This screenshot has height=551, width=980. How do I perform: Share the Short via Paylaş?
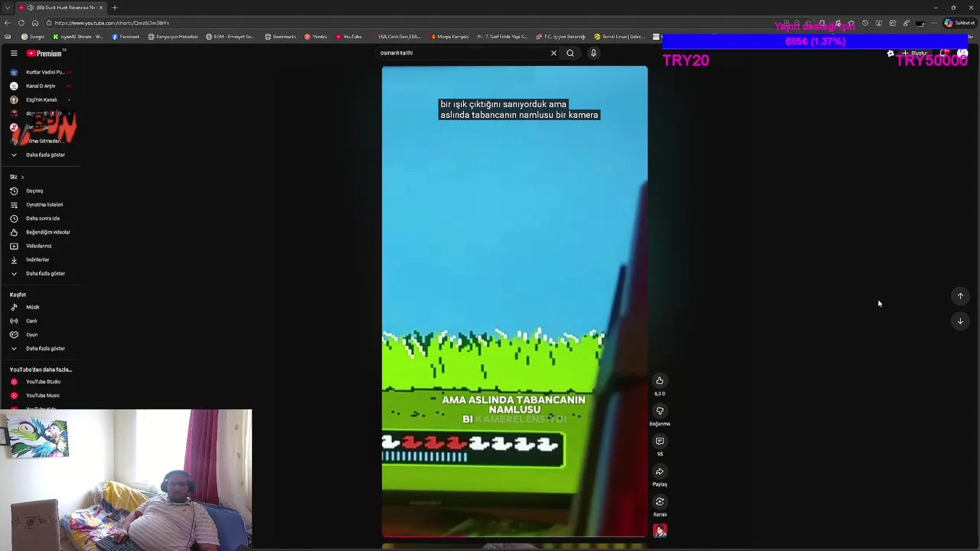click(659, 471)
